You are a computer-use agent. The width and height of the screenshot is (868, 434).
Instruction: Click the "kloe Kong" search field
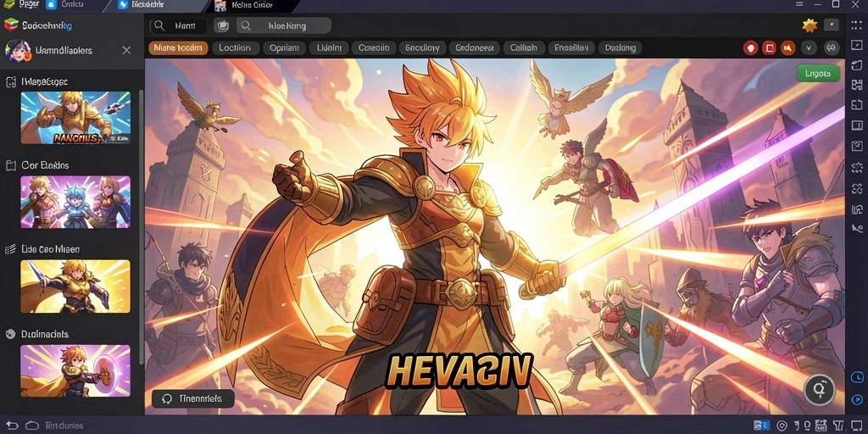(x=284, y=25)
